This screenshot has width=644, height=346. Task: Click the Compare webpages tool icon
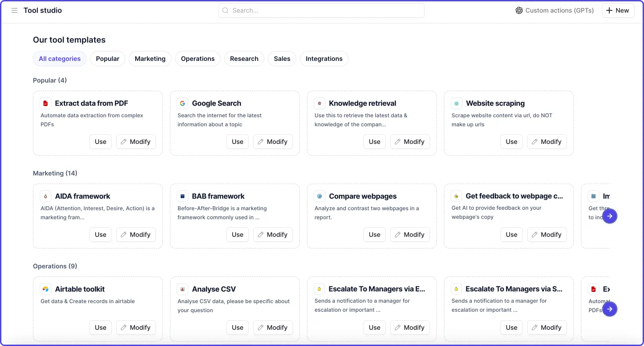(320, 196)
